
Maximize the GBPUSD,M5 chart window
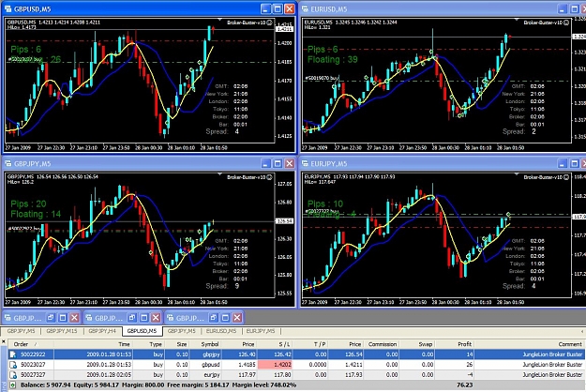pos(278,8)
